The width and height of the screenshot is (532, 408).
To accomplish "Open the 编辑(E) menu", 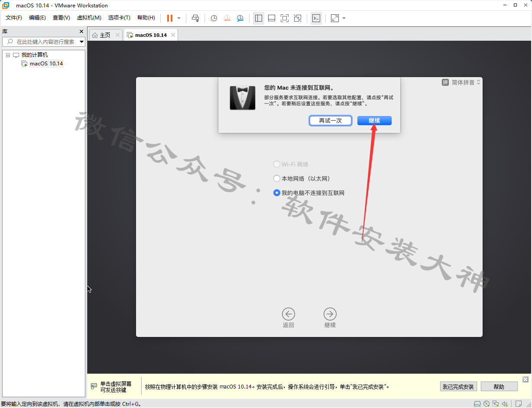I will tap(37, 18).
